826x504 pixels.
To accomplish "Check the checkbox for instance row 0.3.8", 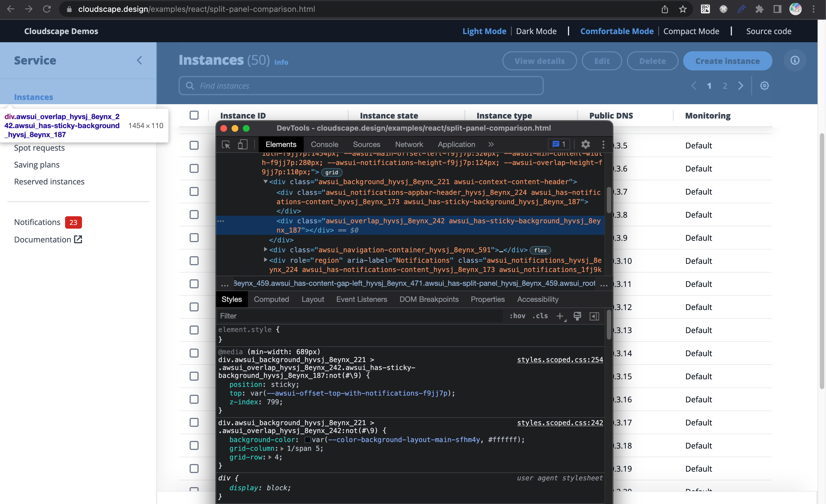I will click(194, 215).
